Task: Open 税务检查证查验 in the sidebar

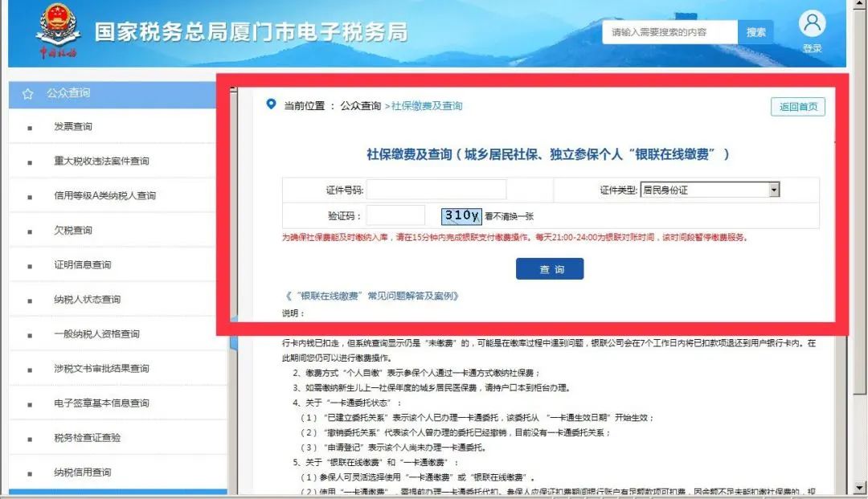Action: pos(87,438)
